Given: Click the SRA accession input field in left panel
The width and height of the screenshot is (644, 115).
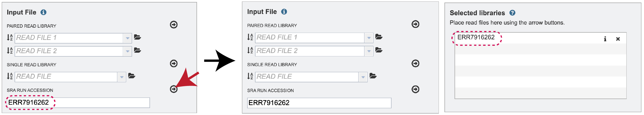Looking at the screenshot, I should 78,102.
